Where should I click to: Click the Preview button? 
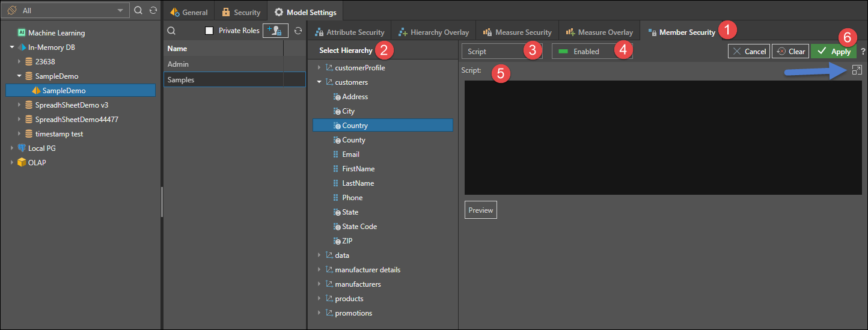click(x=480, y=210)
